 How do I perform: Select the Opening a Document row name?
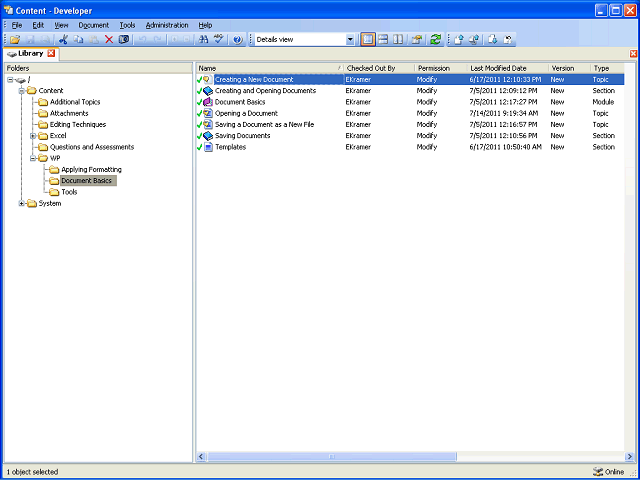(247, 113)
